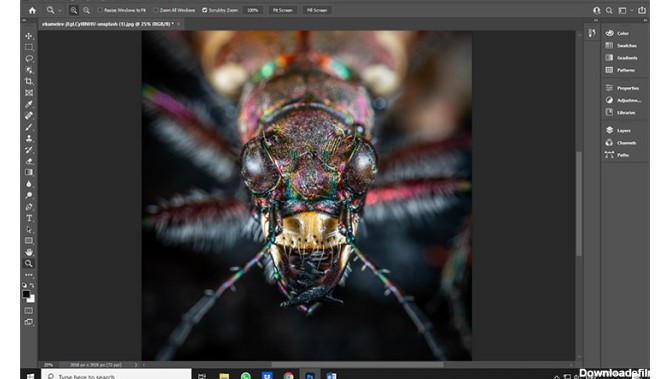Select the Dodge tool

pos(29,195)
